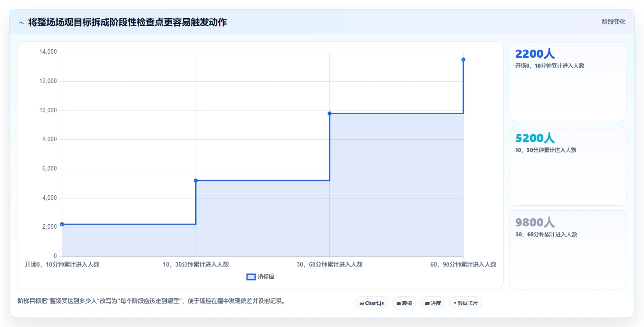Image resolution: width=644 pixels, height=327 pixels.
Task: Click the 10,000 y-axis tick label
Action: click(x=48, y=111)
